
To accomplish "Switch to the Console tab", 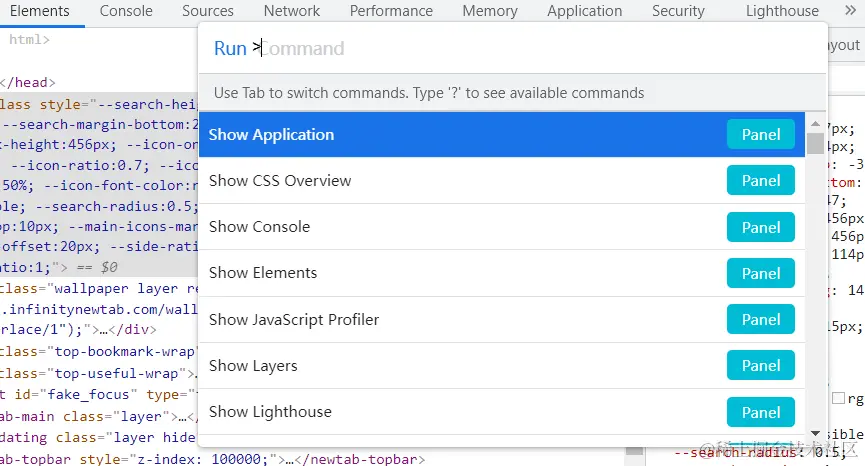I will 126,11.
